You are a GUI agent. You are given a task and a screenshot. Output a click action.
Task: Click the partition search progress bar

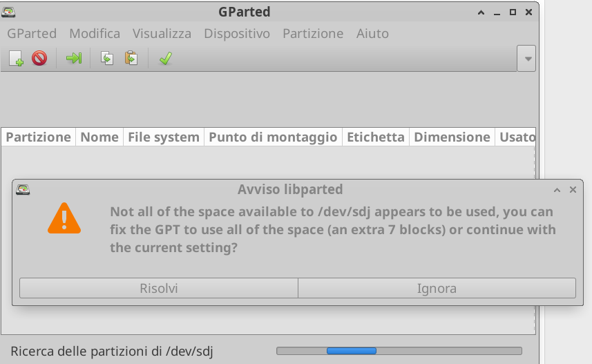pos(405,351)
